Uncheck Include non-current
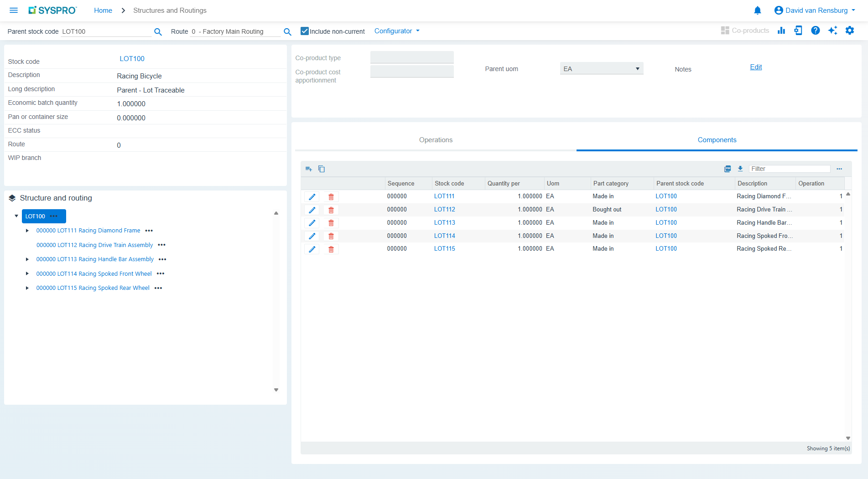Image resolution: width=868 pixels, height=479 pixels. click(x=304, y=31)
